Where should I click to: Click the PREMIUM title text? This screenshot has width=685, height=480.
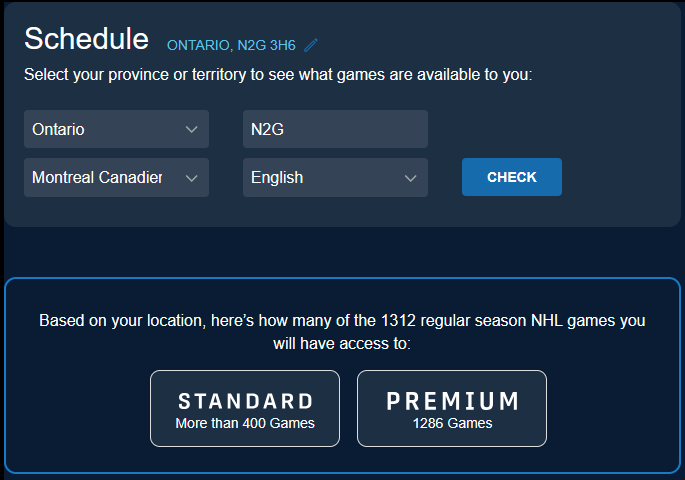coord(453,401)
